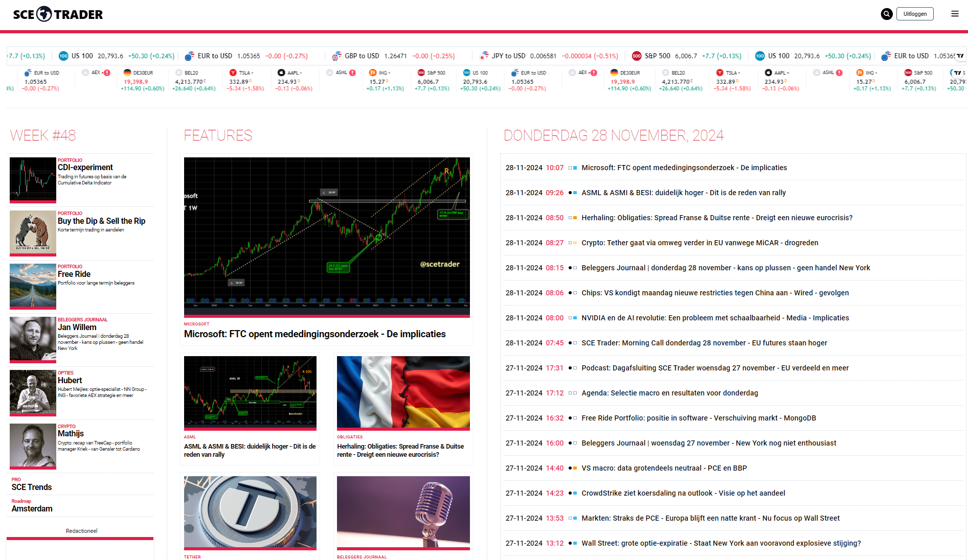
Task: Open the Tether coin feature image
Action: pyautogui.click(x=250, y=513)
